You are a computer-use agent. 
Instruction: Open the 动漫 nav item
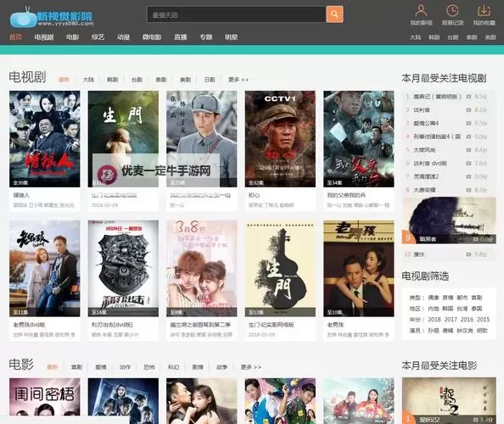[123, 37]
